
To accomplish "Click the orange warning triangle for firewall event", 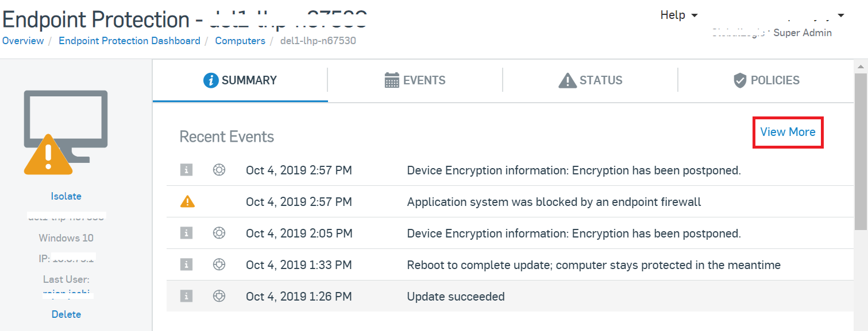I will 187,201.
